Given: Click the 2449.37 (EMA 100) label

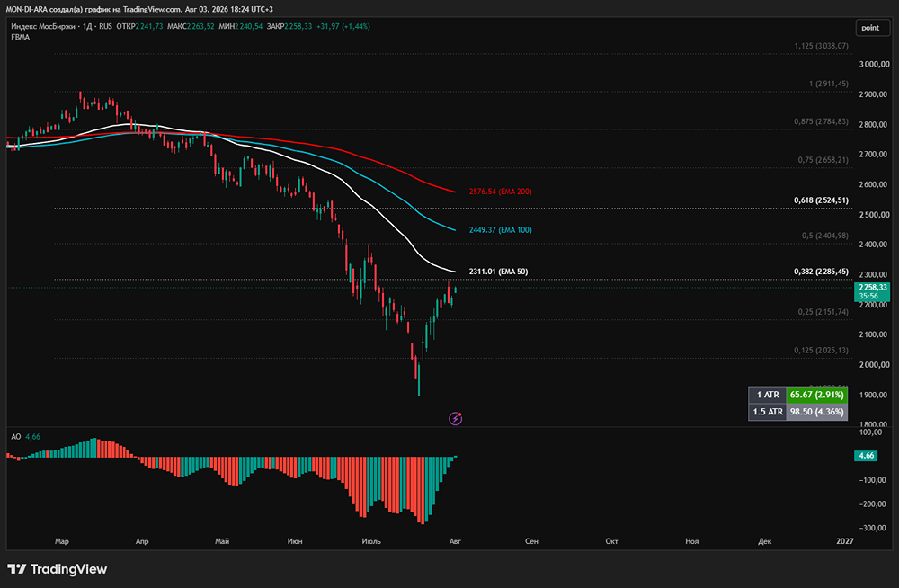Looking at the screenshot, I should coord(500,230).
